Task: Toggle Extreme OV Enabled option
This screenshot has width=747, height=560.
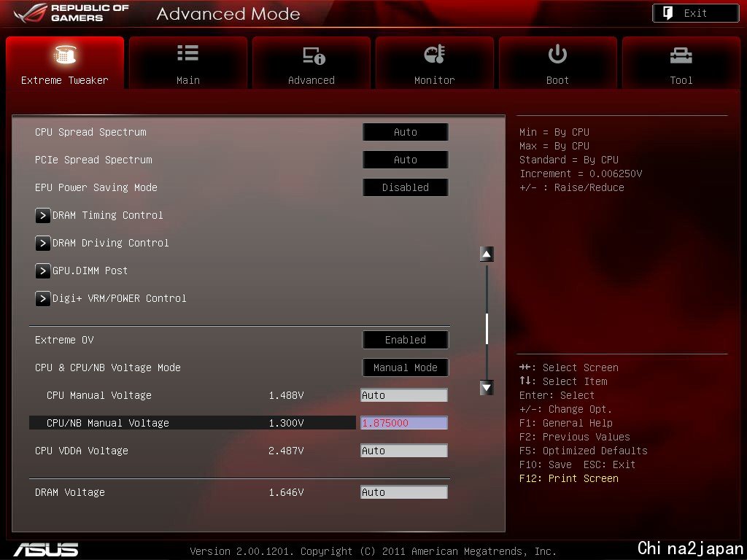Action: click(x=406, y=340)
